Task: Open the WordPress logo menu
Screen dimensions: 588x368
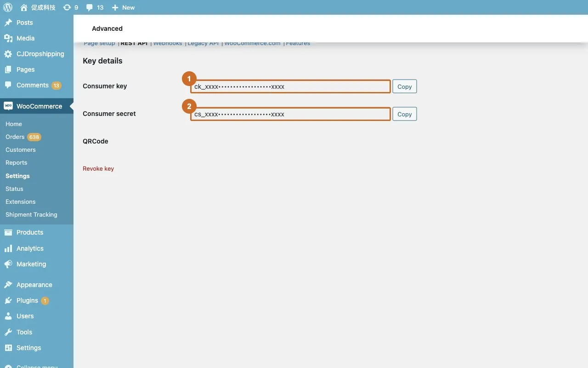Action: coord(8,7)
